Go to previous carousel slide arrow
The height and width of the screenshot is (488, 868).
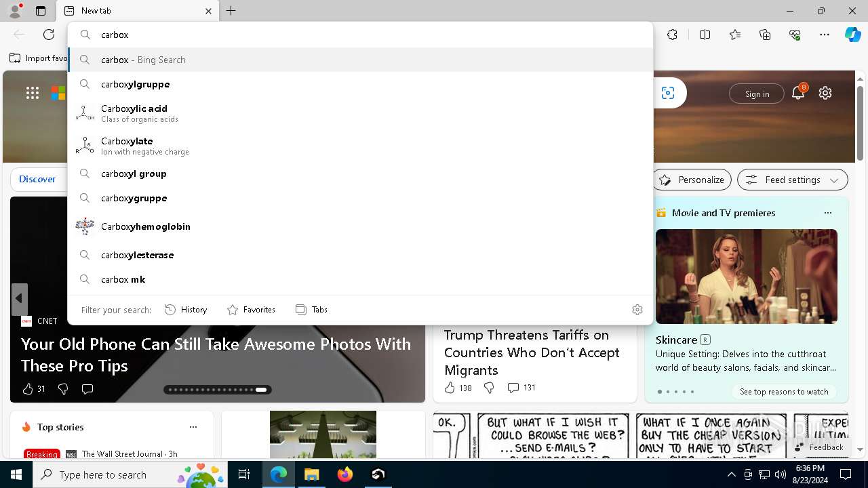[x=19, y=299]
